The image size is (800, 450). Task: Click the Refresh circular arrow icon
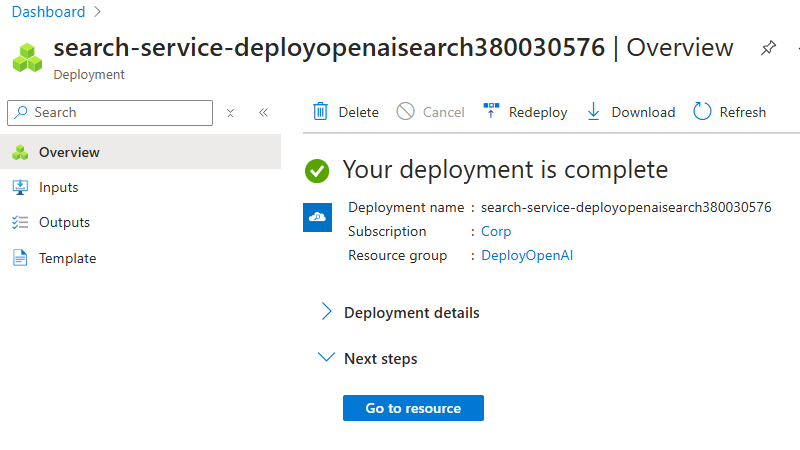click(702, 111)
